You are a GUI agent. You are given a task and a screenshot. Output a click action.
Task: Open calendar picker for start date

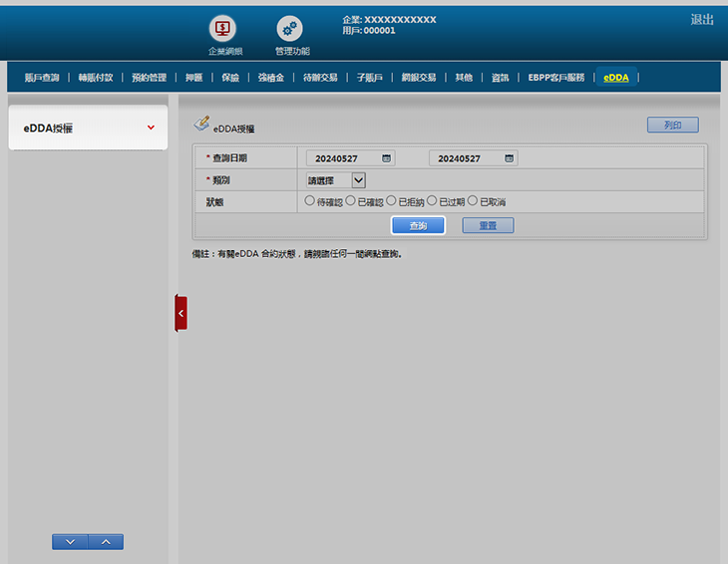[387, 158]
